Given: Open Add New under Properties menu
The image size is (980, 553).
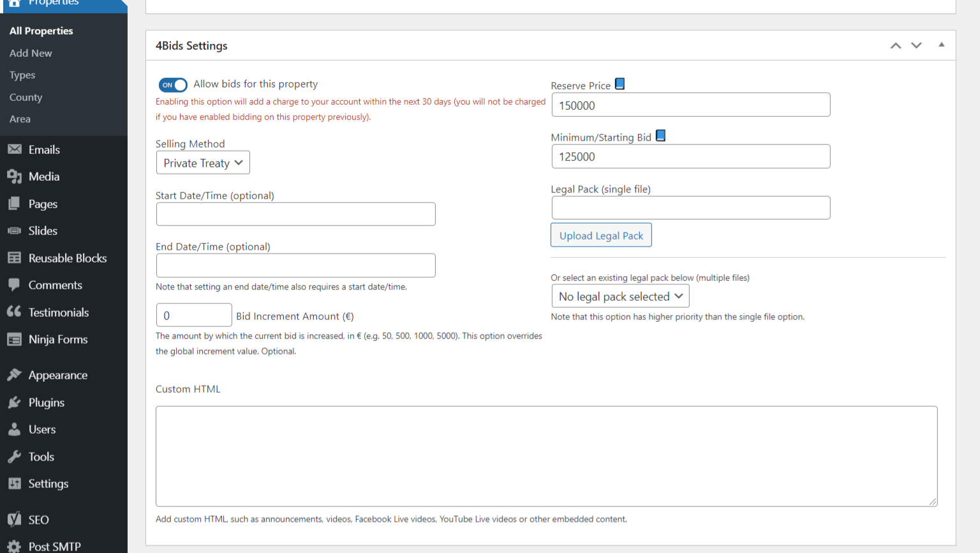Looking at the screenshot, I should pos(31,53).
